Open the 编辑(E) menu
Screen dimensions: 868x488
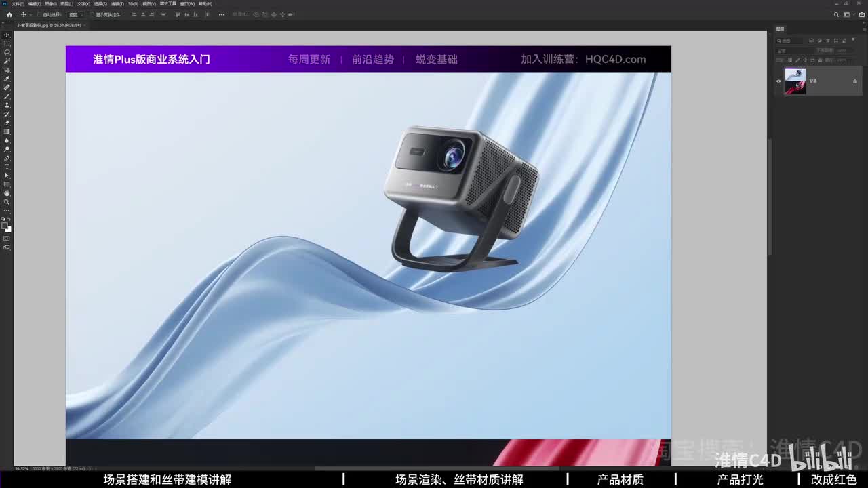tap(35, 4)
